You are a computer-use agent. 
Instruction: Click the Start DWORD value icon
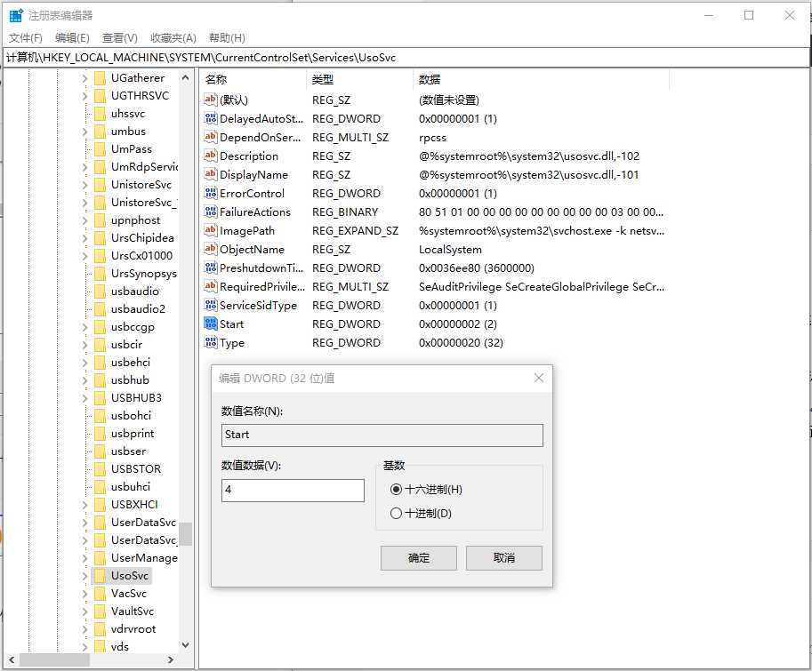pyautogui.click(x=210, y=324)
